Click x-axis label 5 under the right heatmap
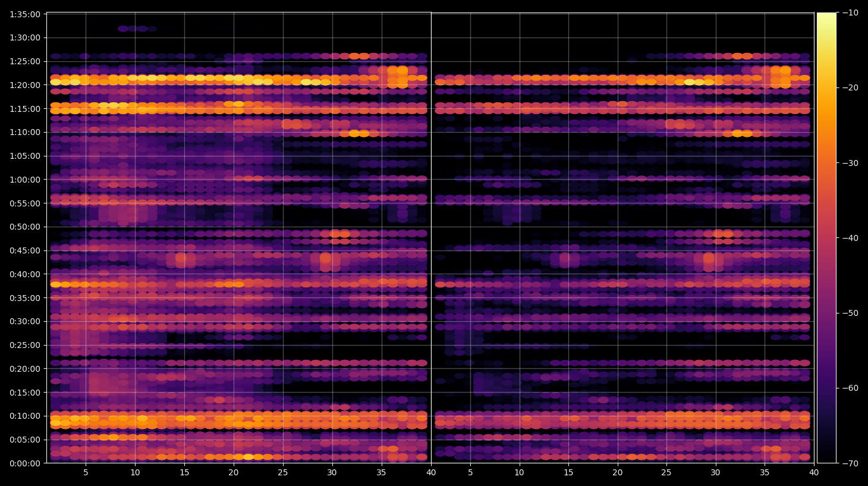 click(470, 473)
